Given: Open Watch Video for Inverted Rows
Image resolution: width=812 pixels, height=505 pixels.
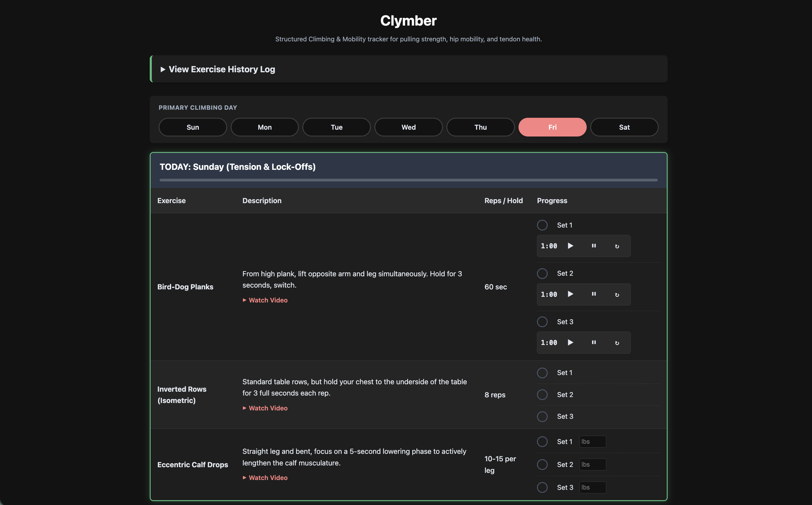Looking at the screenshot, I should [267, 408].
